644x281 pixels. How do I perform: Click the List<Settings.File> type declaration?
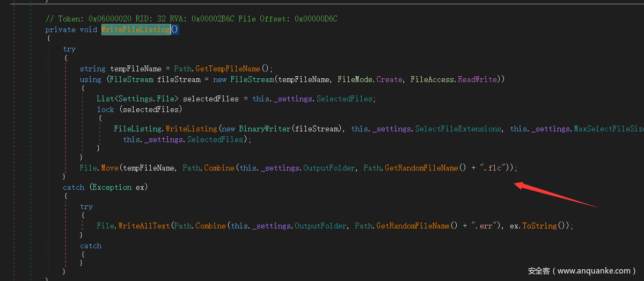pos(140,99)
